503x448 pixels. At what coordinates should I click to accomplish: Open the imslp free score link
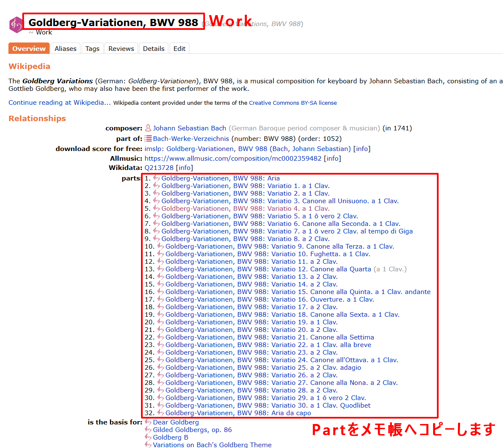248,149
